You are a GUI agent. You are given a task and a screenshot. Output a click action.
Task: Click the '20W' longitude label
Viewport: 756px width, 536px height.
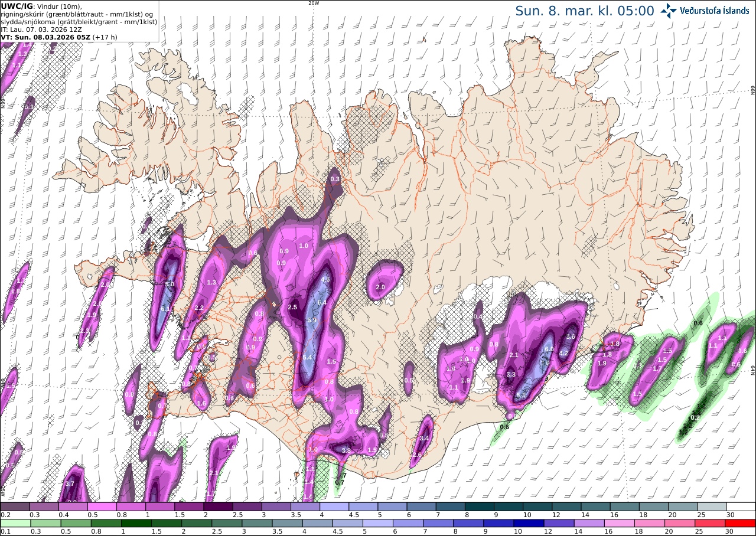point(314,3)
